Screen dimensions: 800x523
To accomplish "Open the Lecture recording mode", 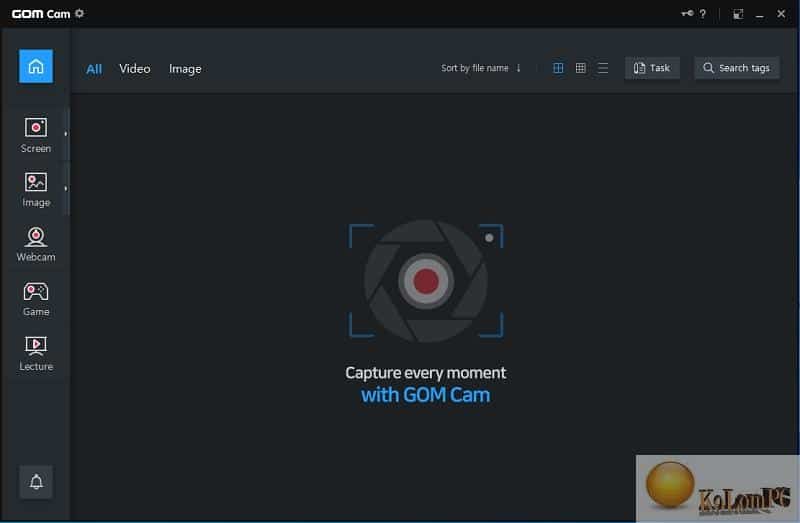I will click(36, 353).
